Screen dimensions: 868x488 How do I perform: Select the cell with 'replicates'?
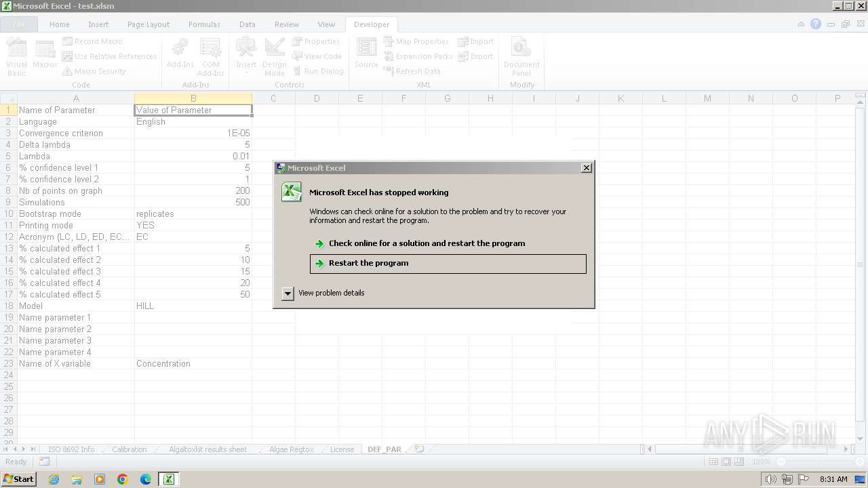[x=193, y=213]
